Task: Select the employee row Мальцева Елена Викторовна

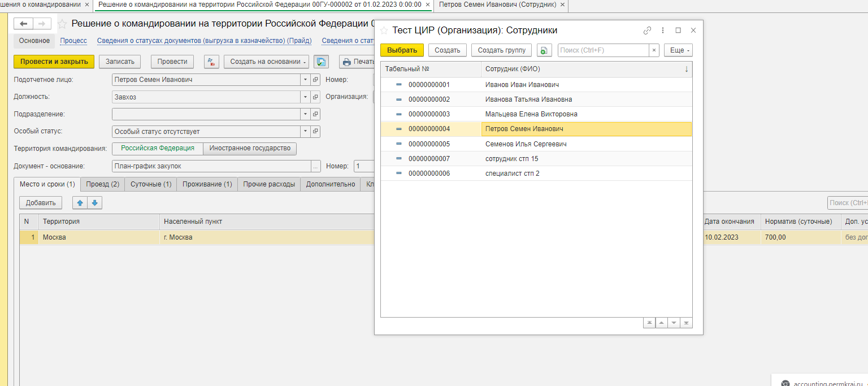Action: [x=536, y=114]
